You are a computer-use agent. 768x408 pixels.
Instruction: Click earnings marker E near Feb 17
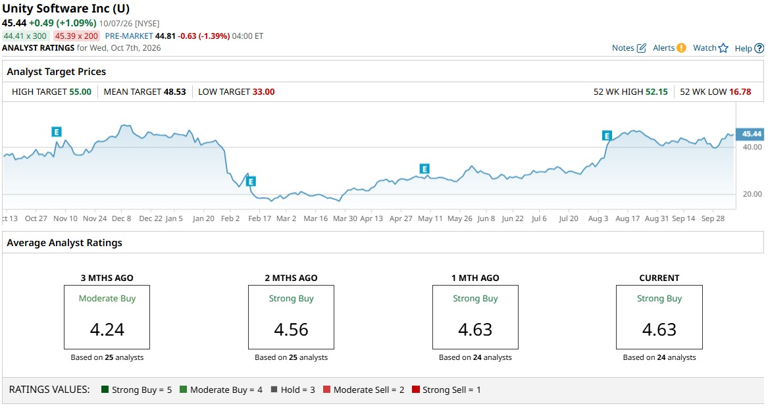tap(251, 182)
